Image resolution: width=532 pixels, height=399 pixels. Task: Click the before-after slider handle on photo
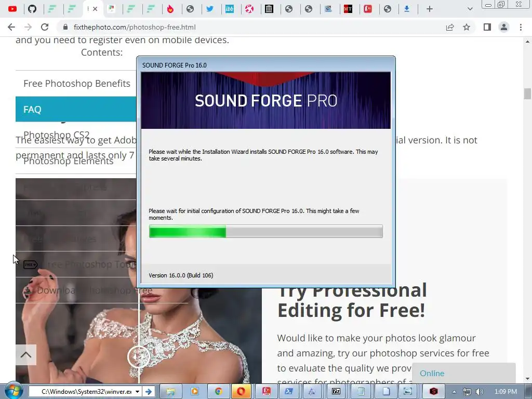[138, 356]
